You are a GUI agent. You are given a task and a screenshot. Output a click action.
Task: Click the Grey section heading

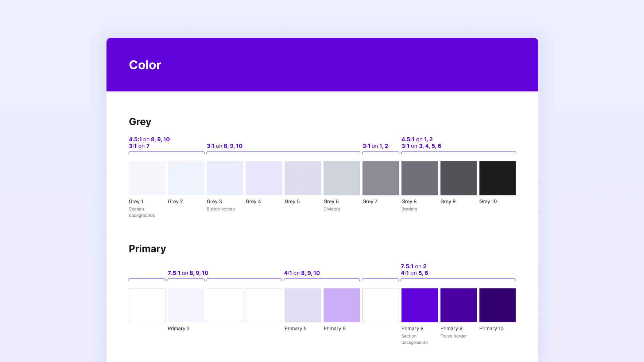(140, 122)
